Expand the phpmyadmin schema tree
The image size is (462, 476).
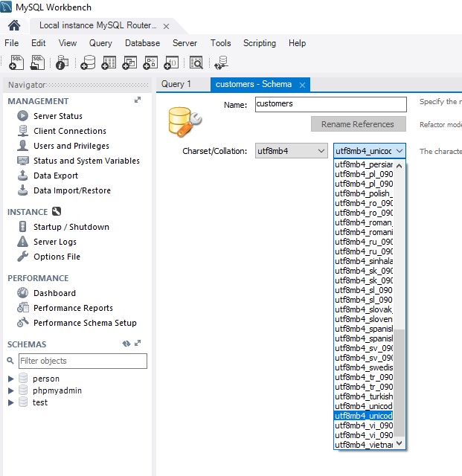11,390
